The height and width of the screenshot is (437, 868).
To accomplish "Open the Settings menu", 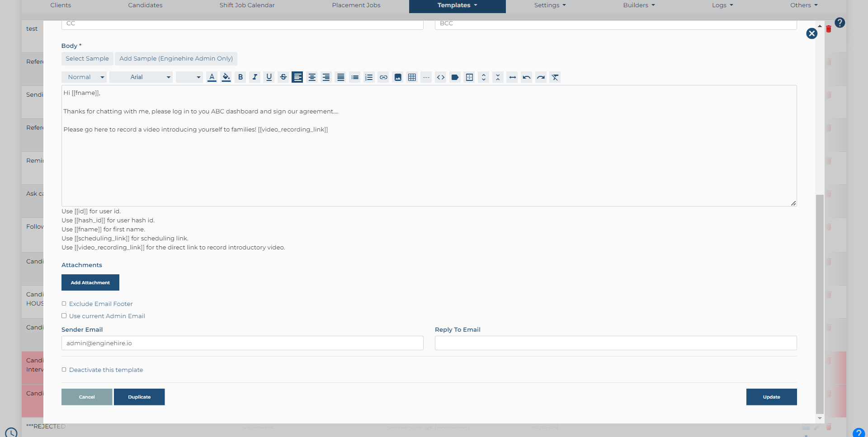I will tap(550, 5).
